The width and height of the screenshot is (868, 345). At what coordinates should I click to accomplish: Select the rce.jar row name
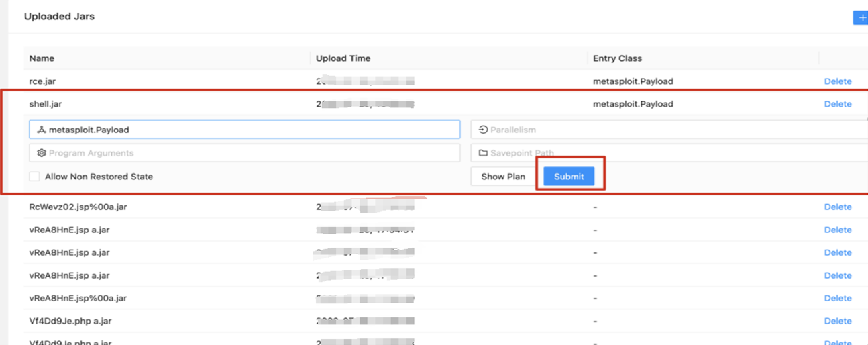pos(43,81)
